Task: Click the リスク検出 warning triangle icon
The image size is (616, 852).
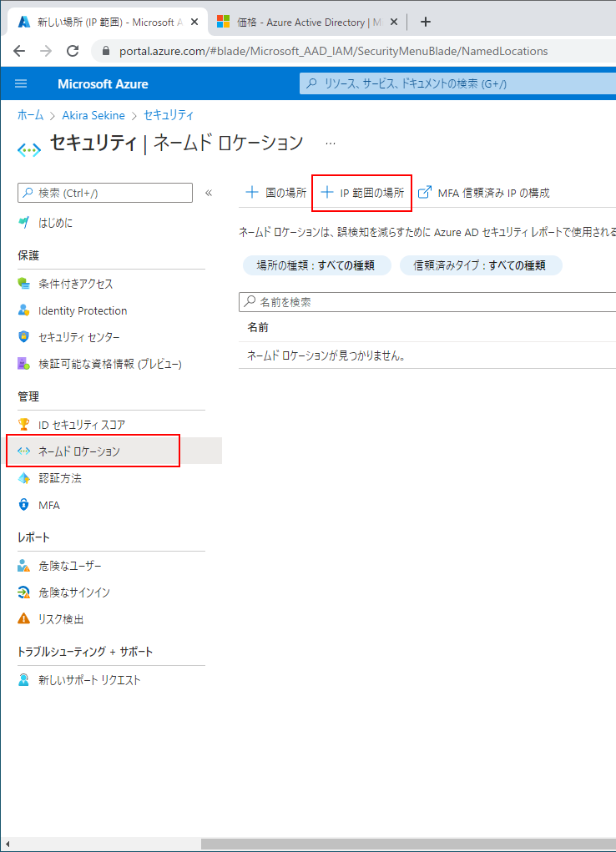Action: (23, 618)
